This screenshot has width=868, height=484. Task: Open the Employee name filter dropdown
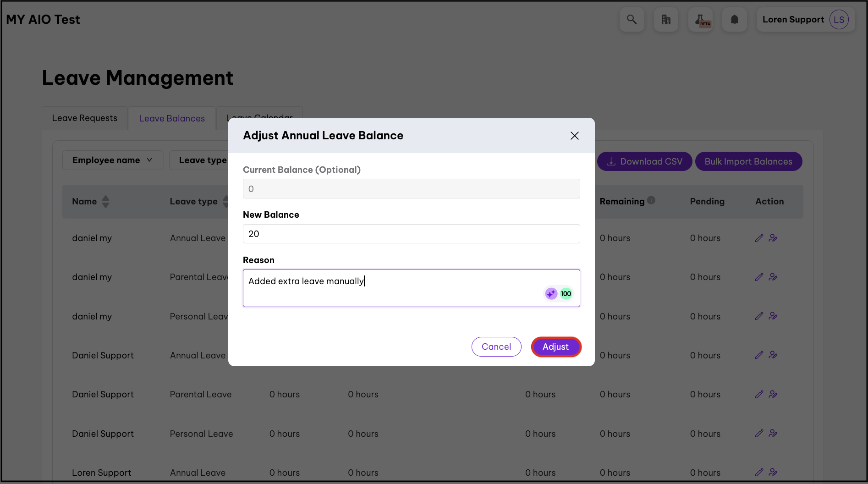pos(113,160)
